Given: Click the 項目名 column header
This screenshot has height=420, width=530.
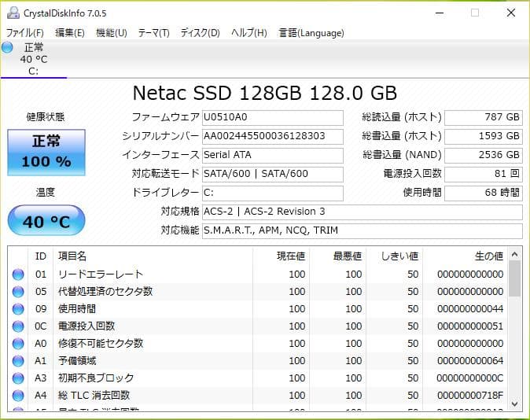Looking at the screenshot, I should [153, 256].
